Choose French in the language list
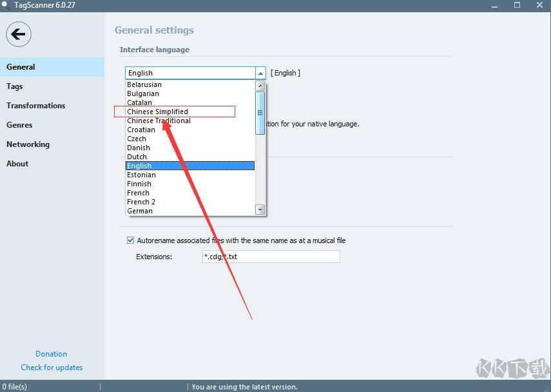 point(190,193)
